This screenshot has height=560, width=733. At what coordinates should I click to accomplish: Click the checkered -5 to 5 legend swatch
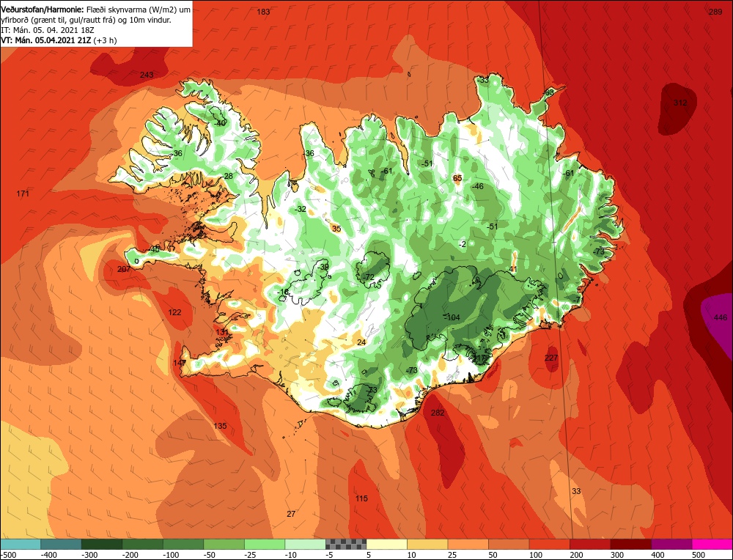(x=346, y=544)
